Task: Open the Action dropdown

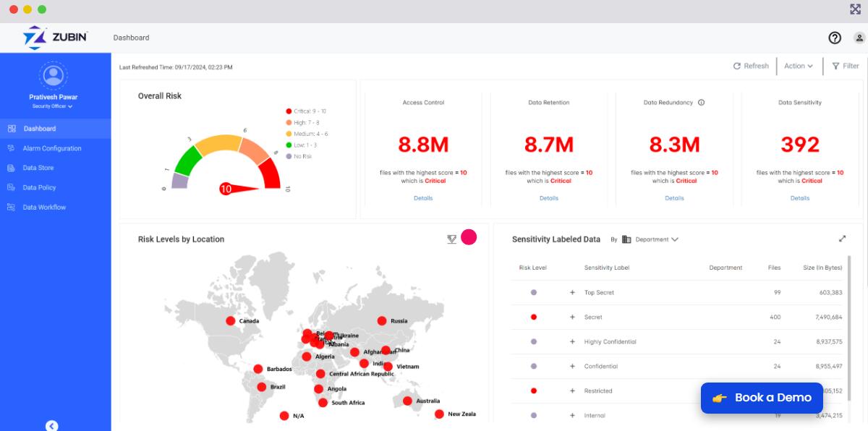Action: coord(798,66)
